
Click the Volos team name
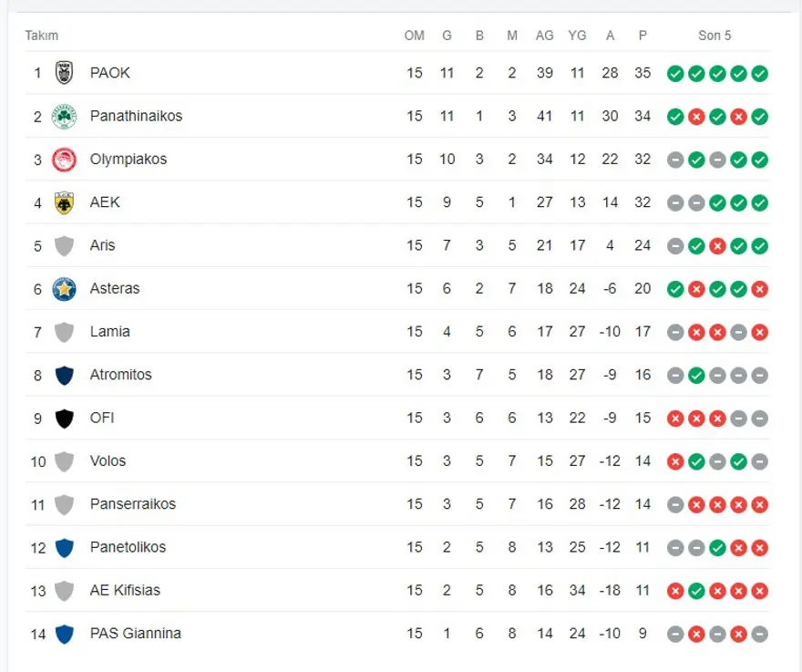click(x=108, y=461)
